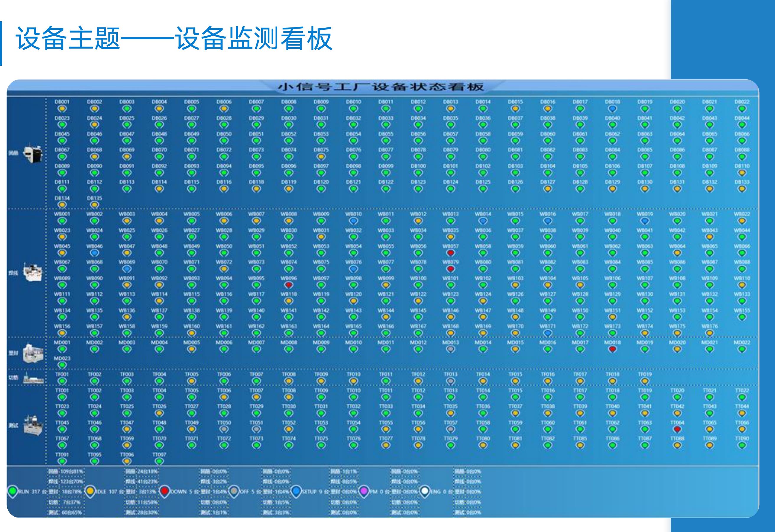Click the blue marker under WB076
Viewport: 775px width, 532px height.
pos(353,269)
